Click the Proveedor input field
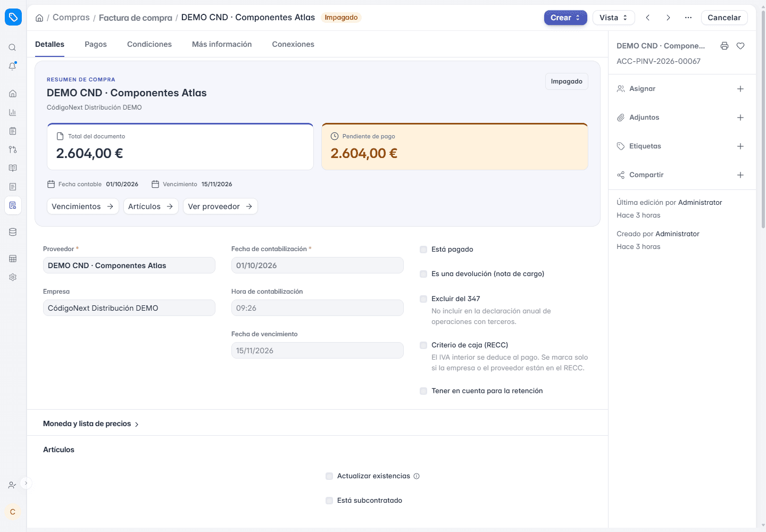This screenshot has width=766, height=532. tap(129, 265)
